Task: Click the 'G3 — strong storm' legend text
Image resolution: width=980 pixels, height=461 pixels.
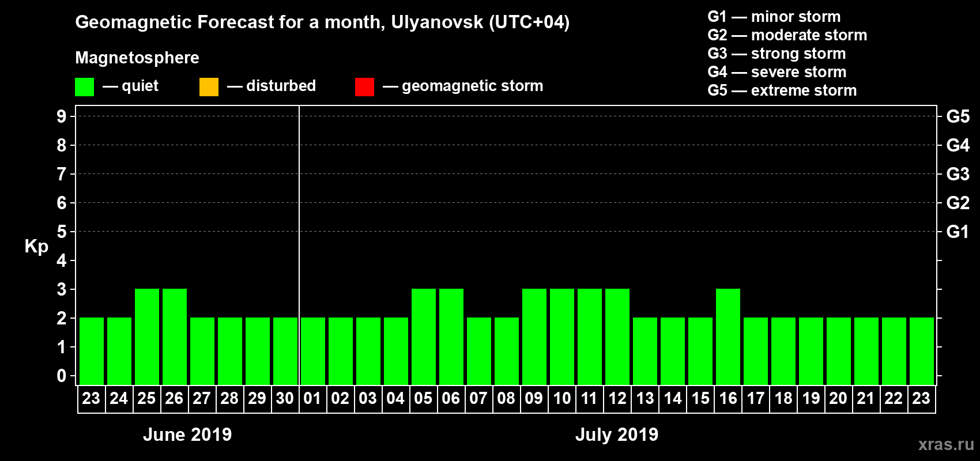Action: [777, 54]
